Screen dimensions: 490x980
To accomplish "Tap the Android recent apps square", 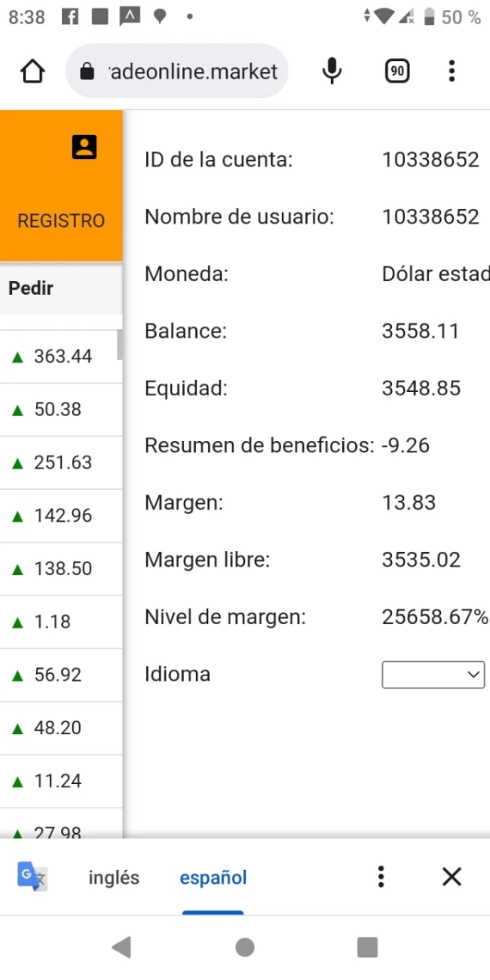I will 367,947.
